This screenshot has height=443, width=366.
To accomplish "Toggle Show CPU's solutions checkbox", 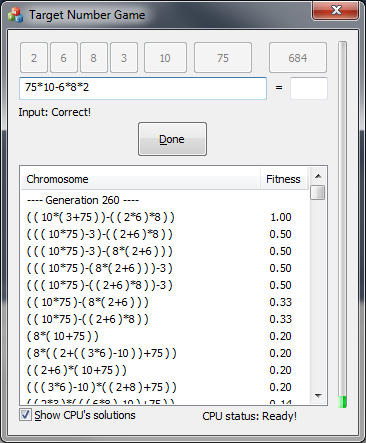I will click(25, 415).
